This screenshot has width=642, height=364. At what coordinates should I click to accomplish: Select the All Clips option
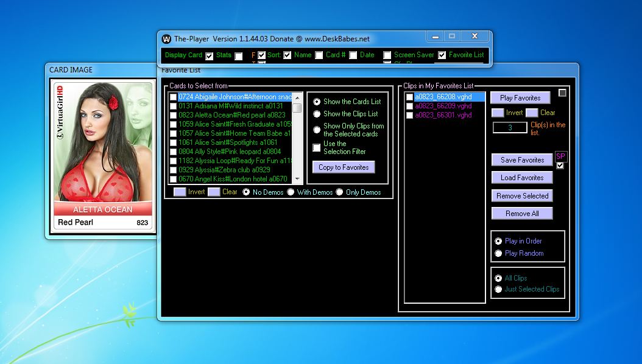coord(498,279)
